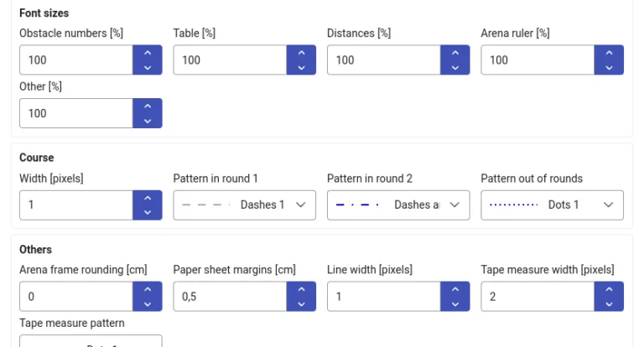644x347 pixels.
Task: Open the Pattern out of rounds dropdown
Action: pyautogui.click(x=552, y=205)
